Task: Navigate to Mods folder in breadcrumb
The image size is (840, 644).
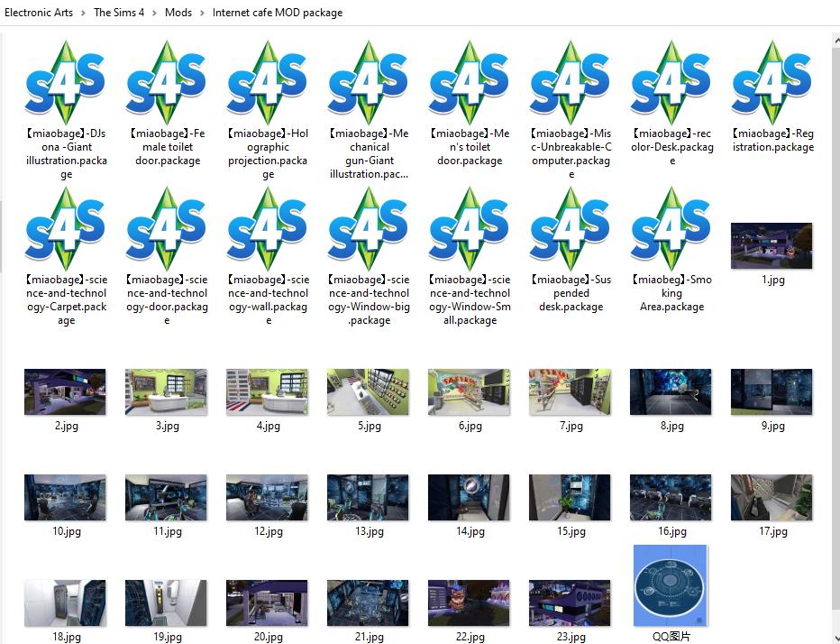Action: tap(178, 13)
